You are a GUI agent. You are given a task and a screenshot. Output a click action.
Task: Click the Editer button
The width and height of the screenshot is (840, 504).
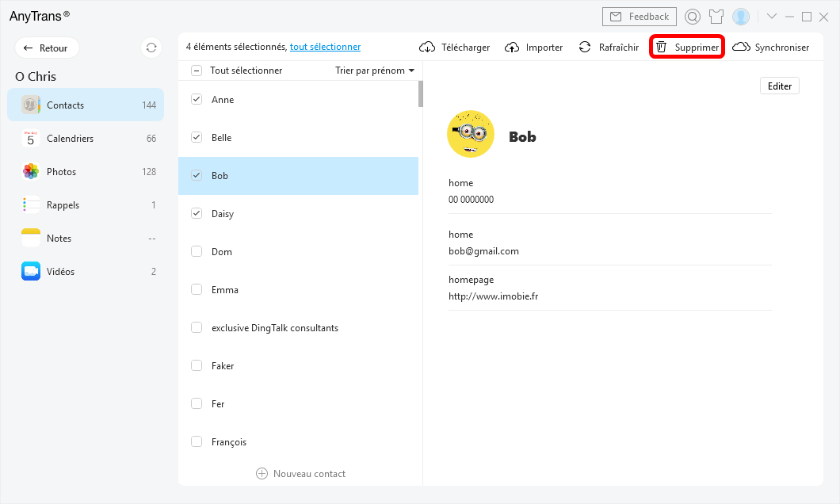tap(780, 86)
